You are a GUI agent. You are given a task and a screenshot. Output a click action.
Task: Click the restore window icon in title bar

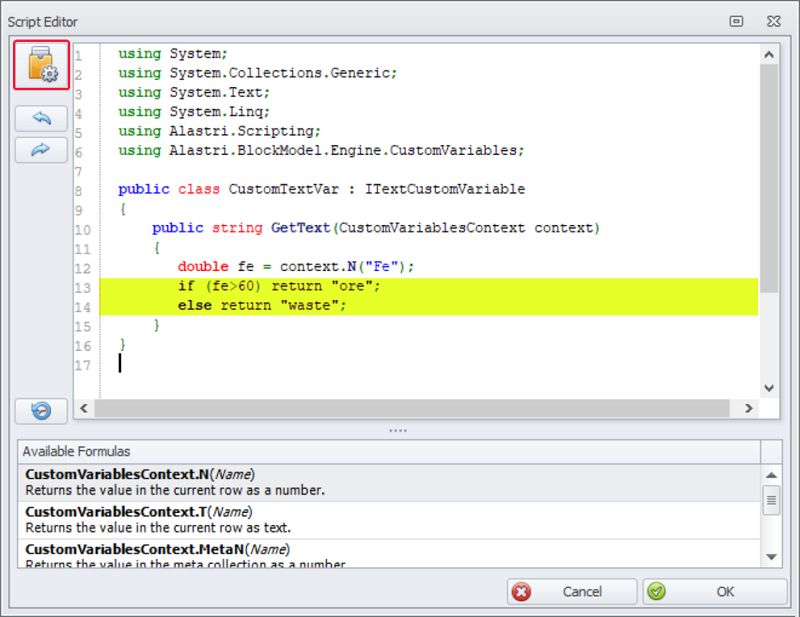pos(737,21)
